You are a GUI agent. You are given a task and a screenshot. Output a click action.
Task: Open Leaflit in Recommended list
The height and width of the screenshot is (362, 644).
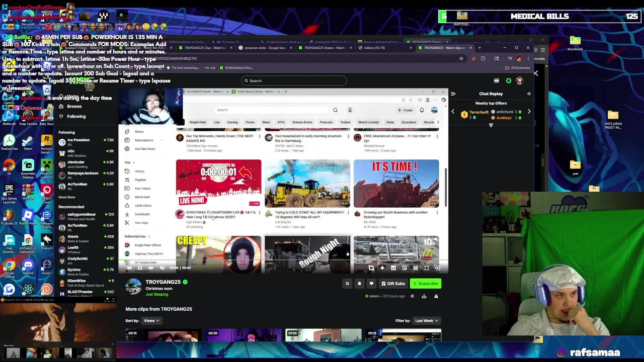pyautogui.click(x=86, y=249)
